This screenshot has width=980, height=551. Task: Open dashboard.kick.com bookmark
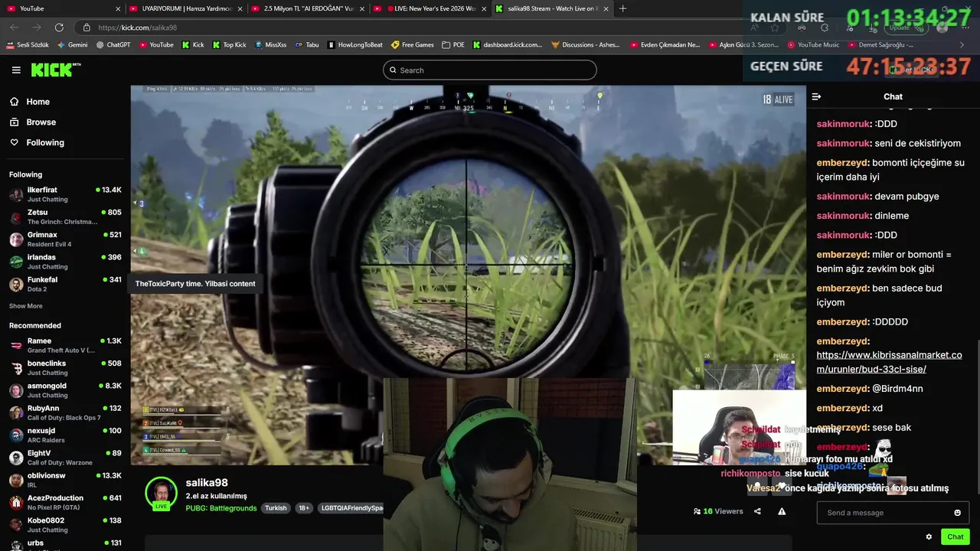508,45
